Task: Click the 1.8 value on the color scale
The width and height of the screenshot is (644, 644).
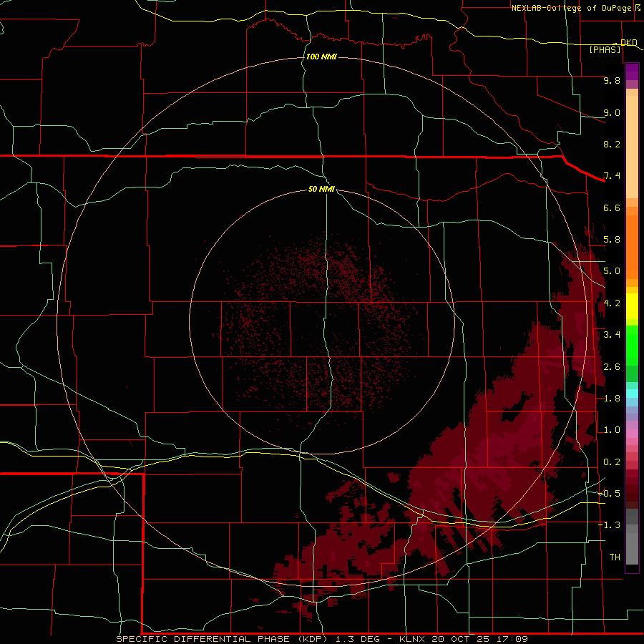Action: (612, 399)
